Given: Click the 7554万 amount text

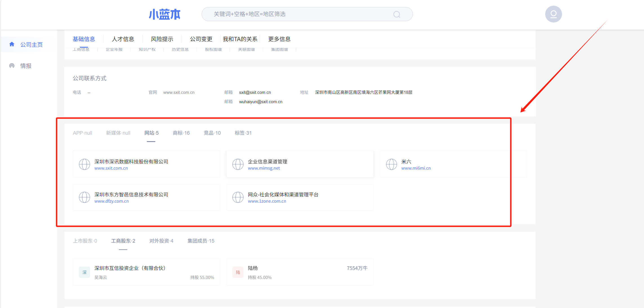Looking at the screenshot, I should 357,268.
